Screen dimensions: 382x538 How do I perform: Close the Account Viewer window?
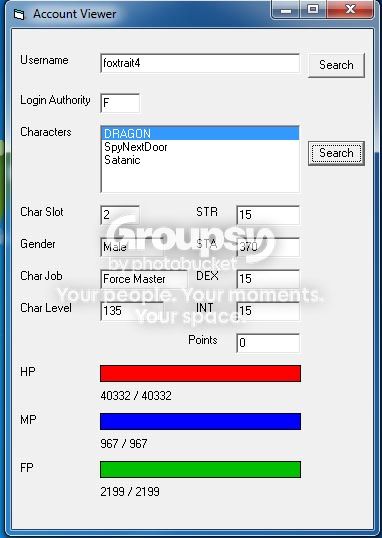point(350,10)
